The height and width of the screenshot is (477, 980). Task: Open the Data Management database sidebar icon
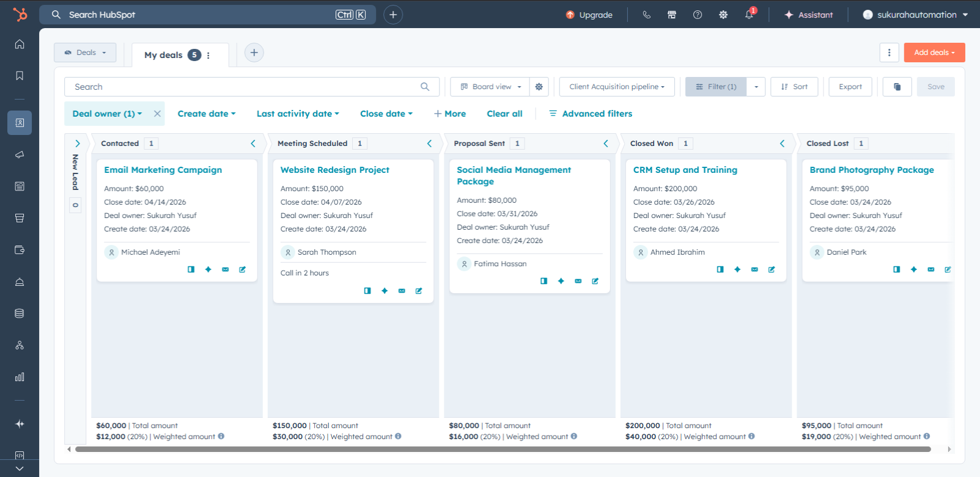[20, 313]
